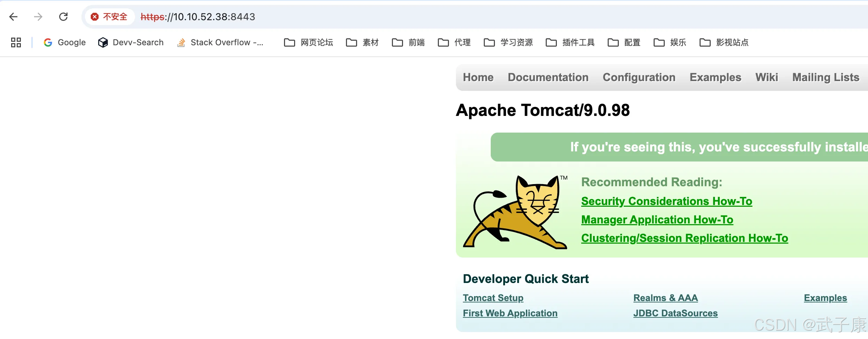Click the Tomcat cat logo image
Image resolution: width=868 pixels, height=339 pixels.
coord(515,212)
